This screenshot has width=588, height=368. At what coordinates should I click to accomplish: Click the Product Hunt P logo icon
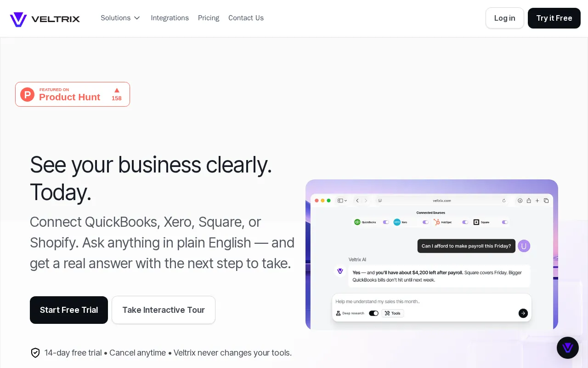[28, 94]
